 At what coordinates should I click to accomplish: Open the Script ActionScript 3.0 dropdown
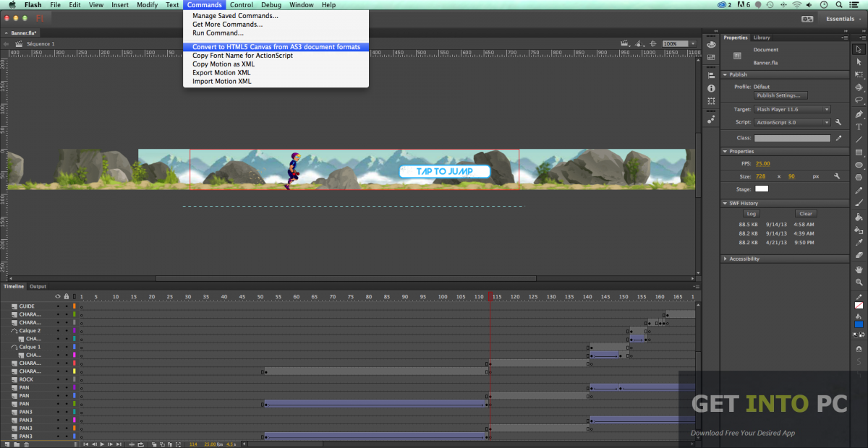point(792,122)
